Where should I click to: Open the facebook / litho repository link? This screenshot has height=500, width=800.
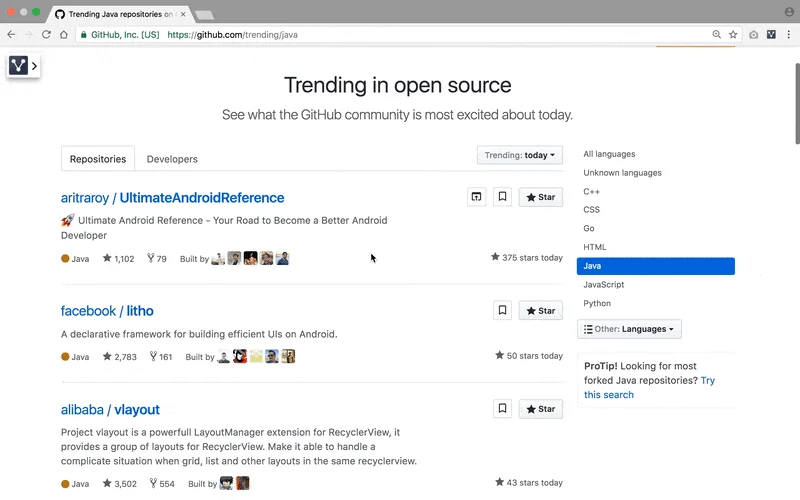click(107, 311)
